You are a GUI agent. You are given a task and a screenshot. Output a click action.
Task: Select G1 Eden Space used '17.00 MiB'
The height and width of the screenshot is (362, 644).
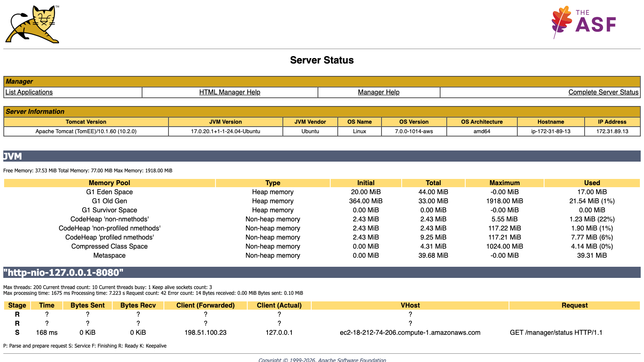pyautogui.click(x=592, y=192)
